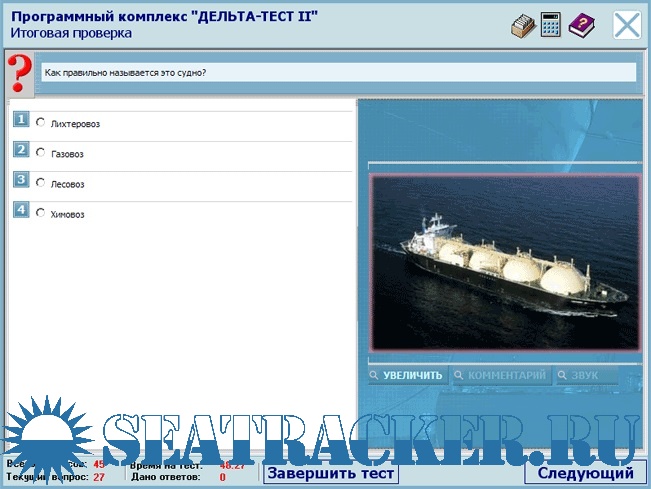This screenshot has height=489, width=651.
Task: Click the ship photo thumbnail
Action: pos(504,262)
